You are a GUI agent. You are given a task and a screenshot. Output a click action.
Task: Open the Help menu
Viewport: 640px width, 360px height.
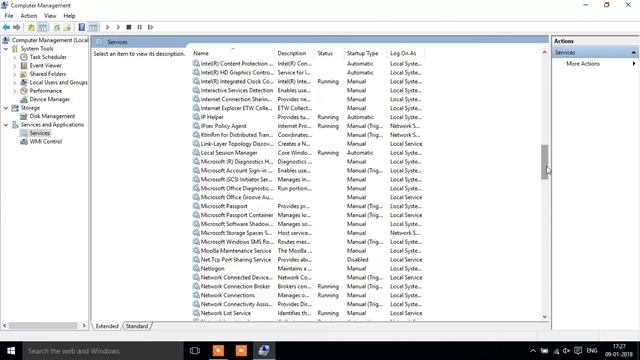click(69, 16)
